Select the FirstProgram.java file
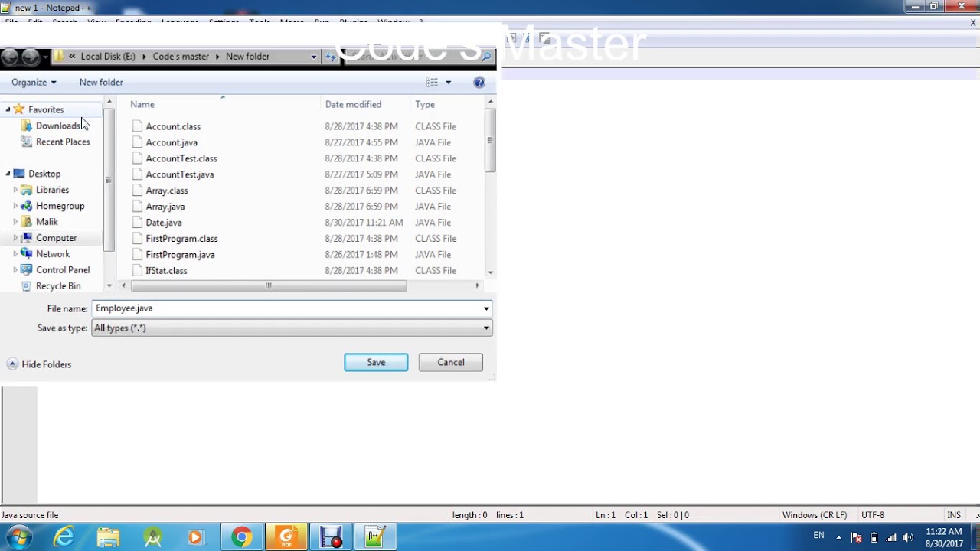This screenshot has height=551, width=980. [x=180, y=255]
